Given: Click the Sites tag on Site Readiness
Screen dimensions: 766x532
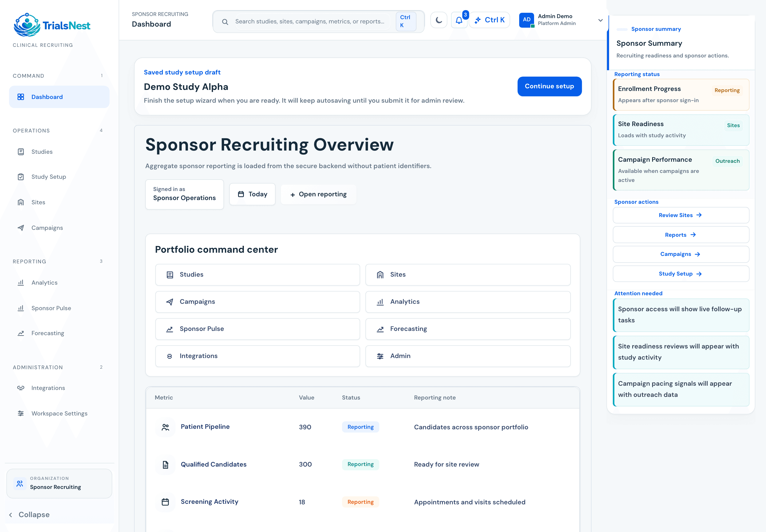Looking at the screenshot, I should coord(733,125).
